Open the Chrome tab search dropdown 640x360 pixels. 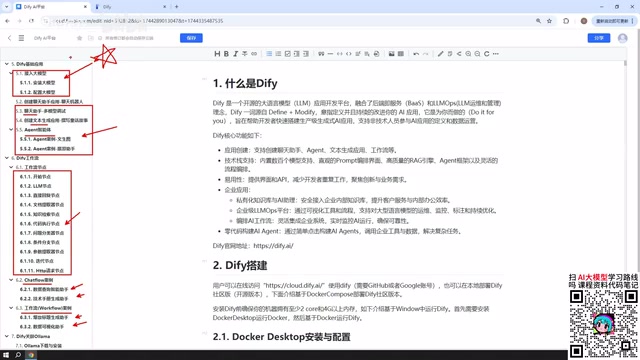tap(6, 7)
